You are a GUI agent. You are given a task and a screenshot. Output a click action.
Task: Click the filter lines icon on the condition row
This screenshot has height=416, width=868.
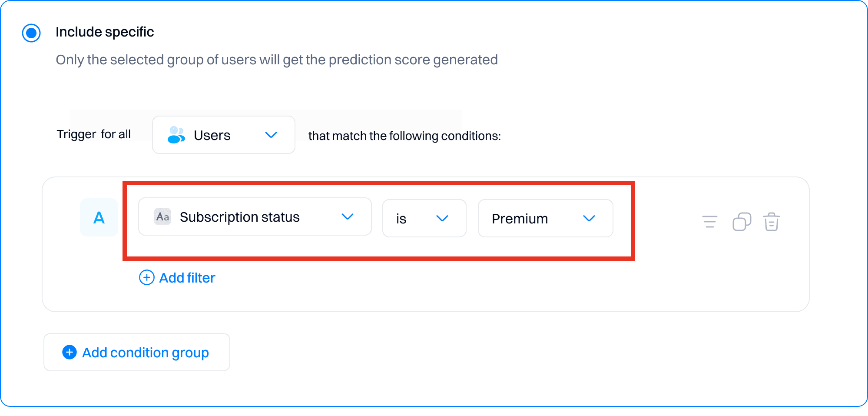[x=709, y=222]
